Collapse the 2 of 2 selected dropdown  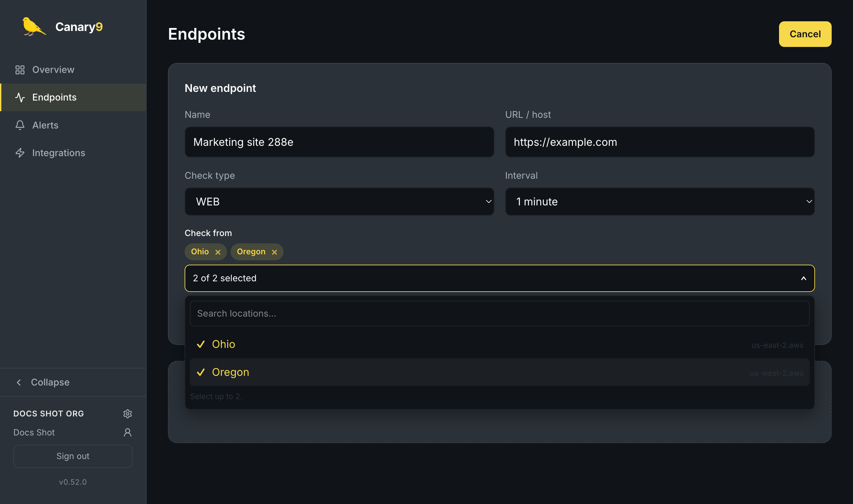coord(499,278)
